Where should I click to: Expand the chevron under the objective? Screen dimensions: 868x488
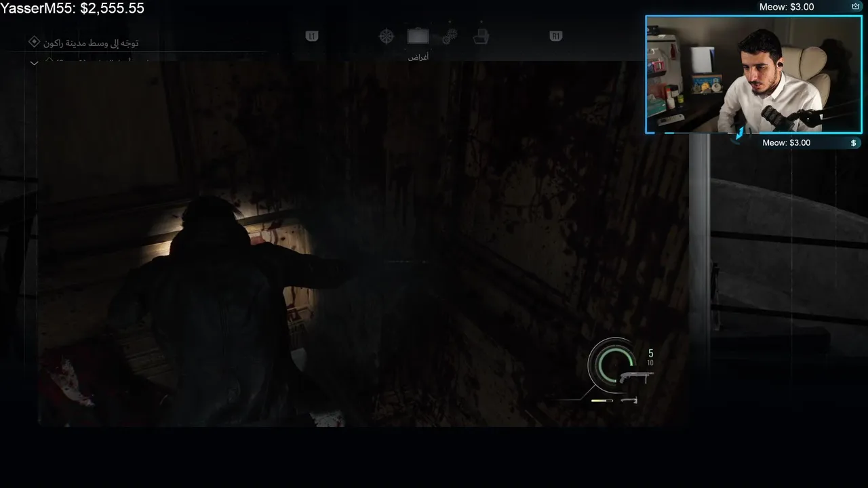click(x=34, y=63)
